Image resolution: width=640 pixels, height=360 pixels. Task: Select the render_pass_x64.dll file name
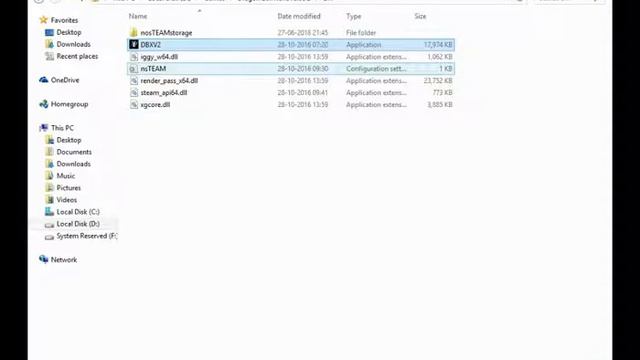click(x=169, y=81)
